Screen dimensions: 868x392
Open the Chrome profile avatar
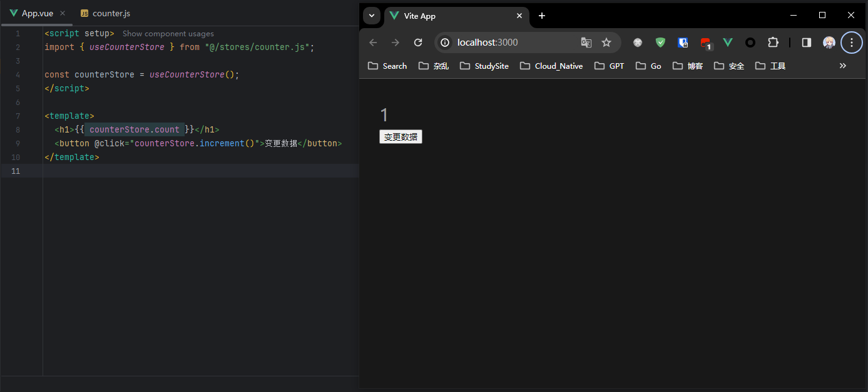pyautogui.click(x=829, y=43)
